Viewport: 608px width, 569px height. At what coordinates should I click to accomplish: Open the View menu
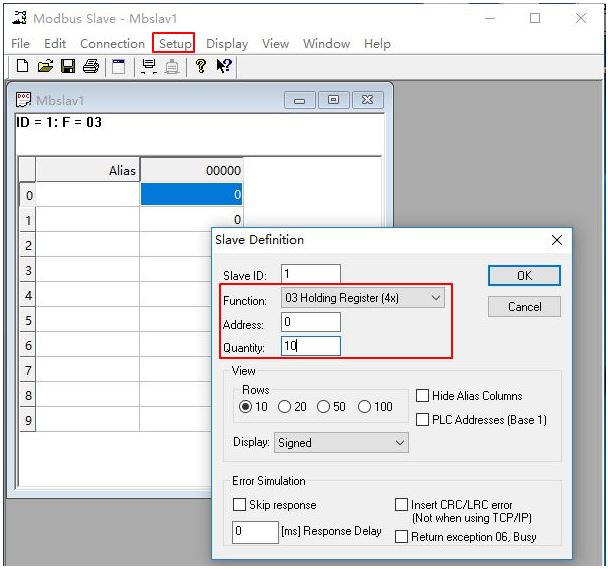click(x=275, y=43)
